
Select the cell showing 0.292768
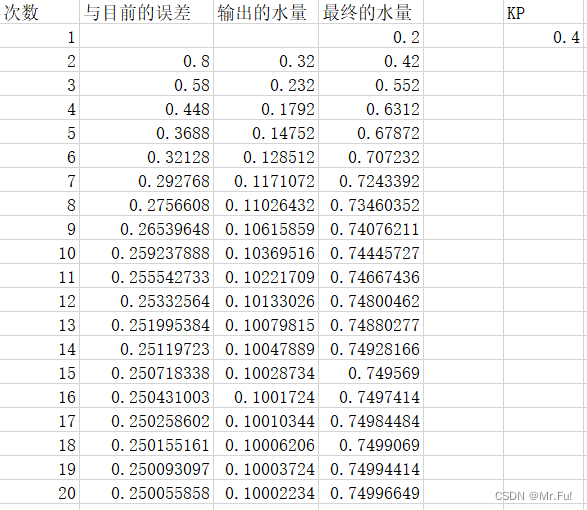click(146, 180)
